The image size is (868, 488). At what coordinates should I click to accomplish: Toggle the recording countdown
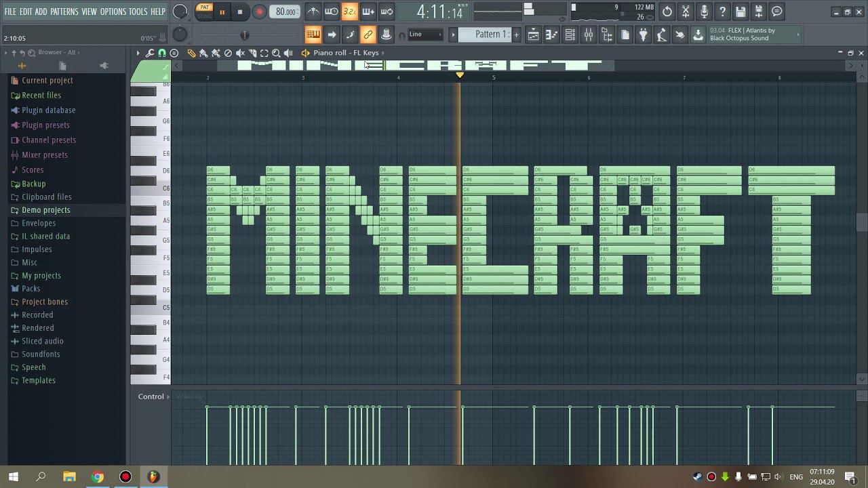tap(349, 12)
